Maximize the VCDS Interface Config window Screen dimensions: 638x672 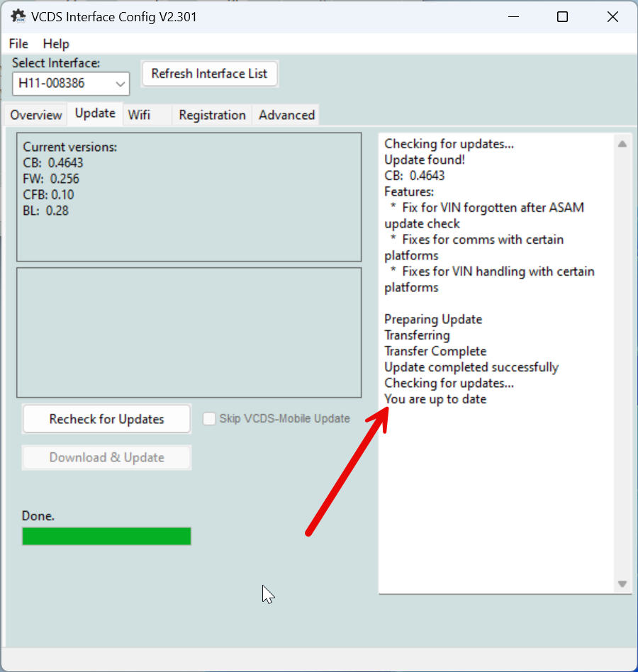point(563,17)
